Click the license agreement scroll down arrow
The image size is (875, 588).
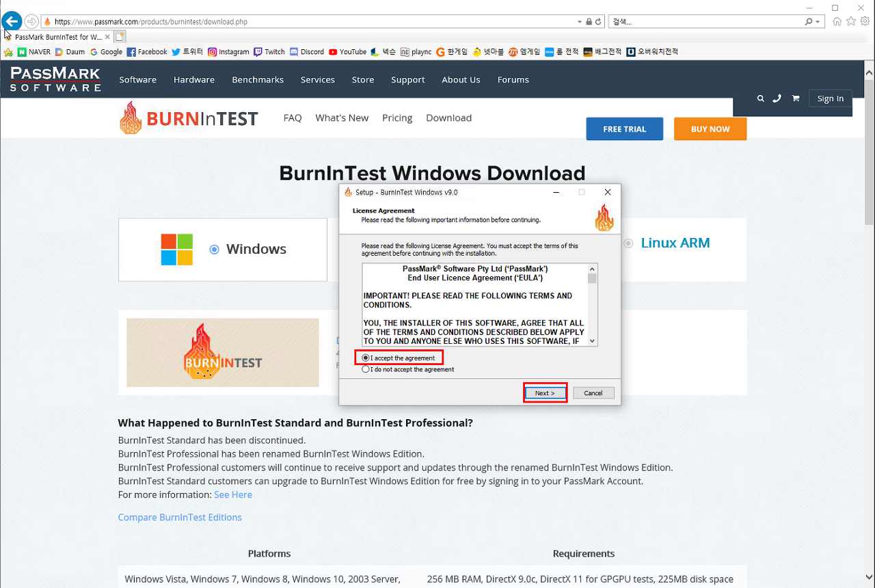pos(593,340)
